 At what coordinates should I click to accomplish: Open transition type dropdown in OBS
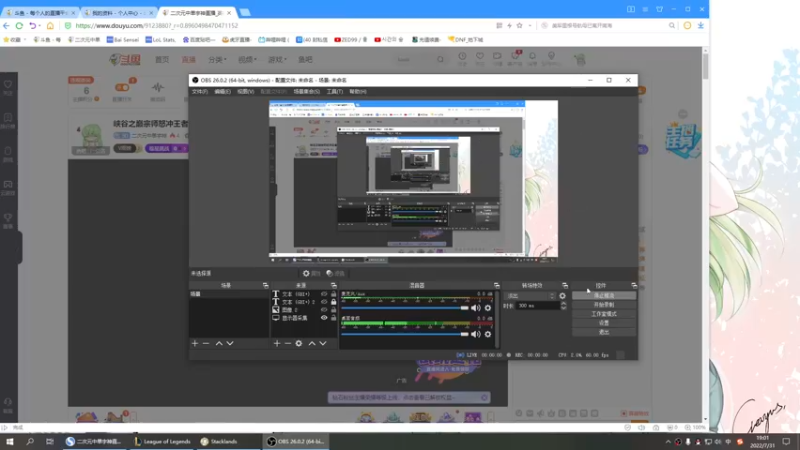pyautogui.click(x=530, y=296)
